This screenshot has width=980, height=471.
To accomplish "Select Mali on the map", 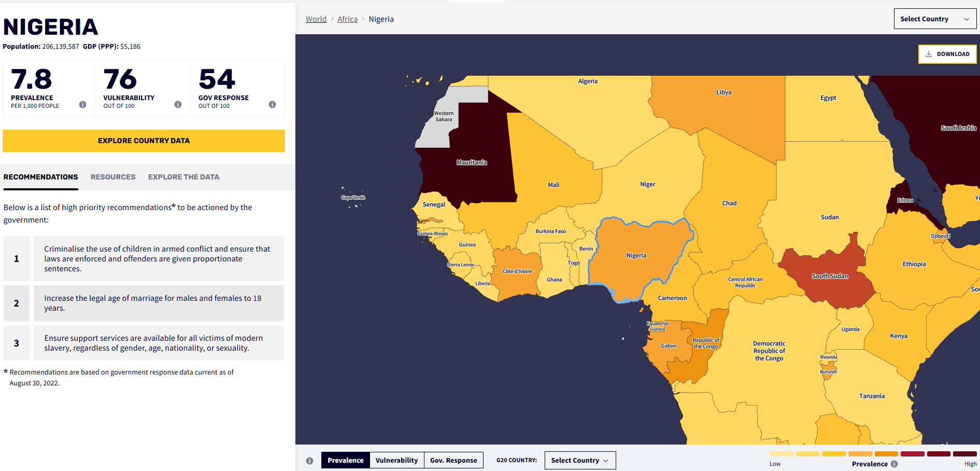I will [x=553, y=185].
